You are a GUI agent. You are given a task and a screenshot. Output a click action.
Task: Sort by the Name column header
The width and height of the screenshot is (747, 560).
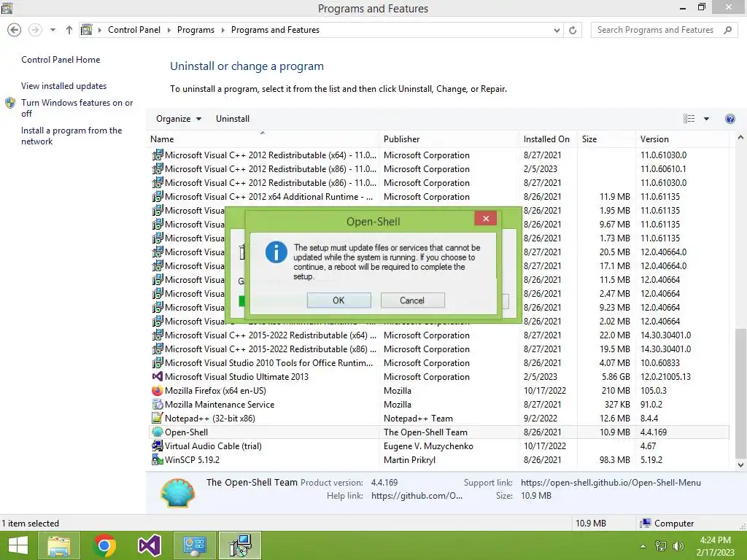tap(263, 139)
